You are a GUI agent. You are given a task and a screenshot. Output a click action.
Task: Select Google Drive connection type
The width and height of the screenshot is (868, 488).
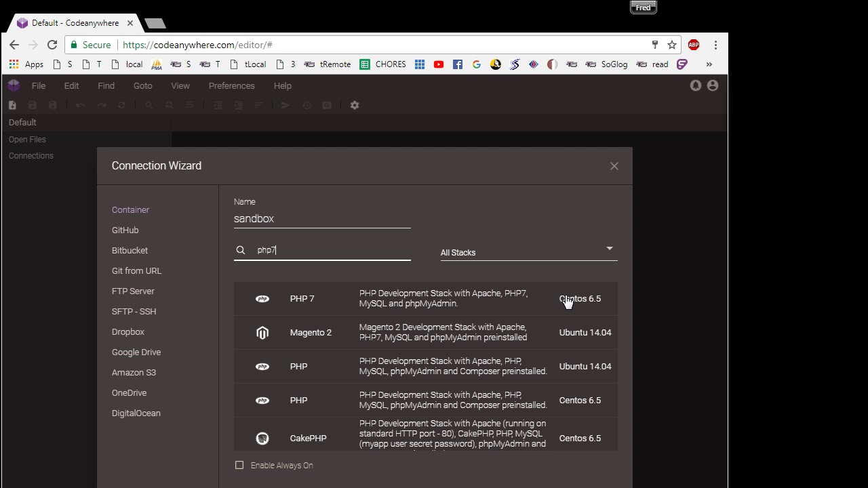pyautogui.click(x=136, y=352)
